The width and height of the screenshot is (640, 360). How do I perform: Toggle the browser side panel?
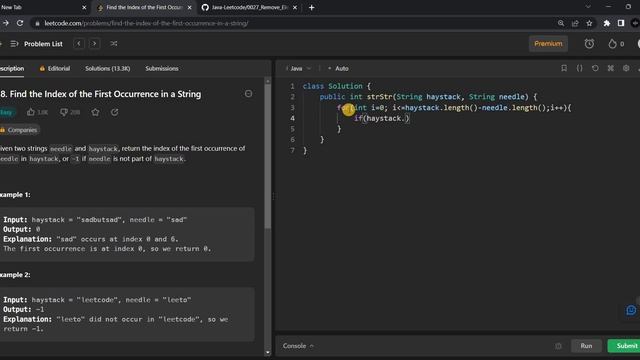click(621, 23)
